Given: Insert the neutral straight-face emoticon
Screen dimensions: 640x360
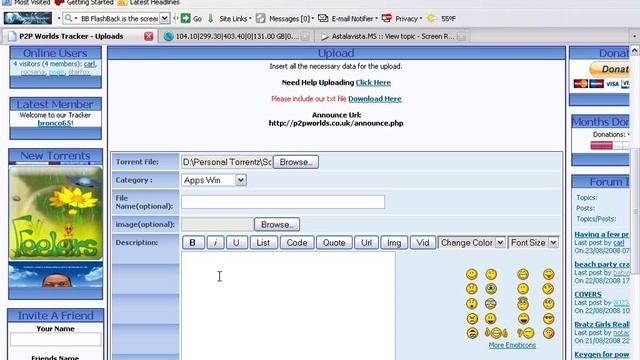Looking at the screenshot, I should pos(523,289).
